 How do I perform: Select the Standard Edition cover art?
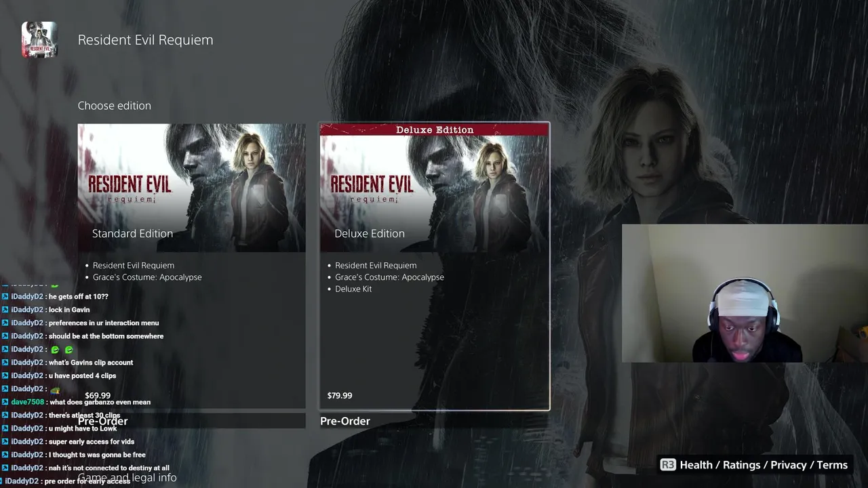[x=191, y=188]
